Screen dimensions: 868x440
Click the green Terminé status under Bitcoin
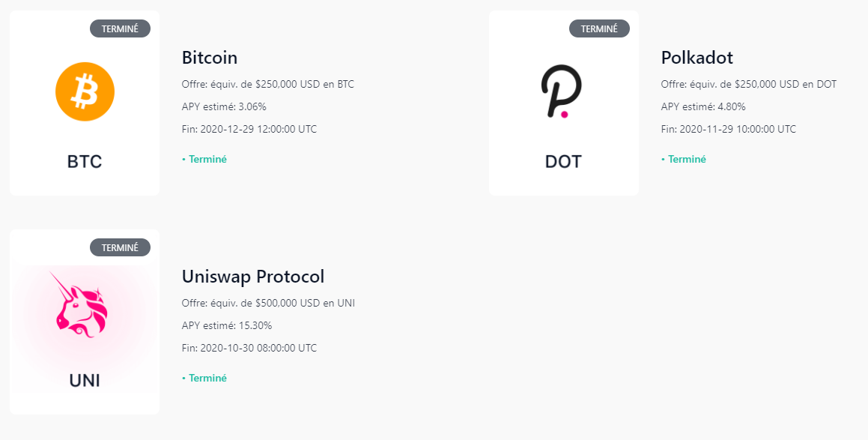tap(204, 159)
